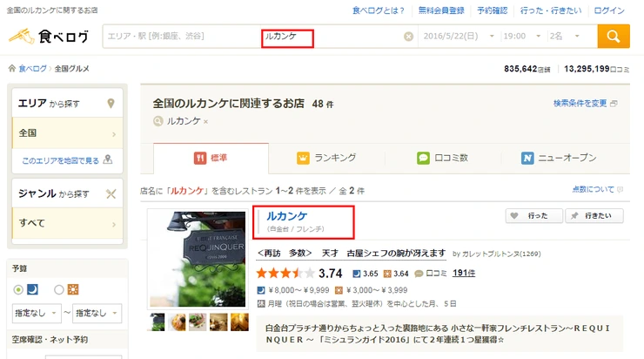Click the 行きたい pin button
The height and width of the screenshot is (359, 644).
(594, 215)
